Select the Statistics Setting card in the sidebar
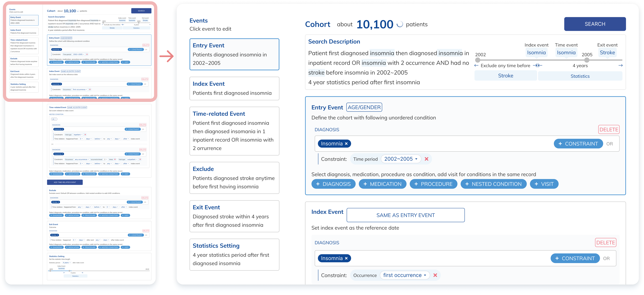 [234, 254]
